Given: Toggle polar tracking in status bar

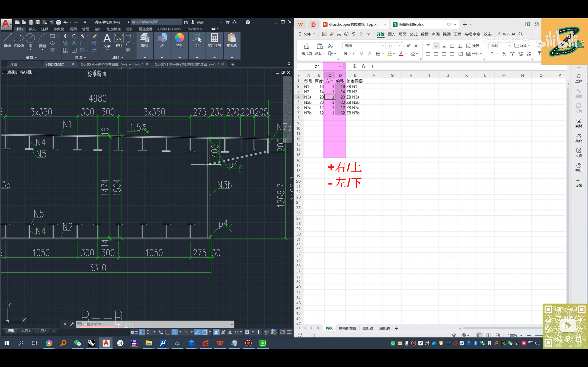Looking at the screenshot, I should pos(175,332).
